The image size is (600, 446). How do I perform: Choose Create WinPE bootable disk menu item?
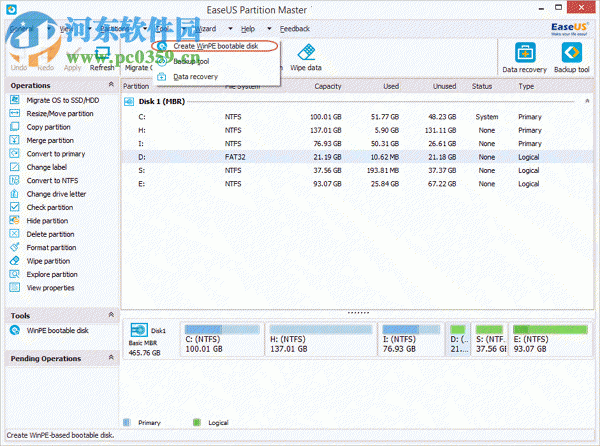(216, 46)
